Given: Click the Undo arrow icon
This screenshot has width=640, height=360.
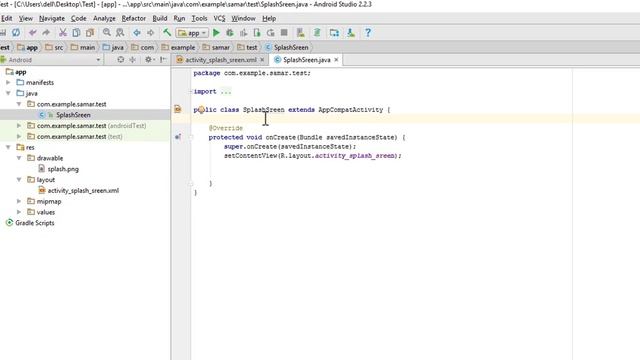Looking at the screenshot, I should (33, 33).
